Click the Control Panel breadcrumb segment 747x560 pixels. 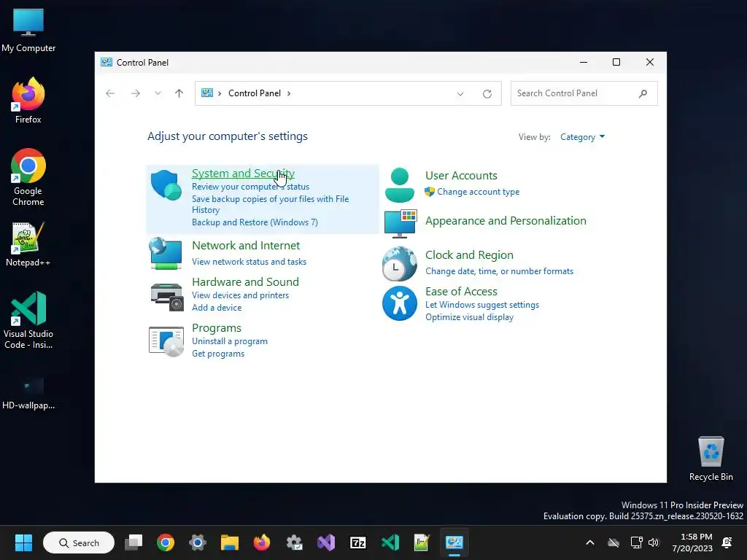(255, 93)
